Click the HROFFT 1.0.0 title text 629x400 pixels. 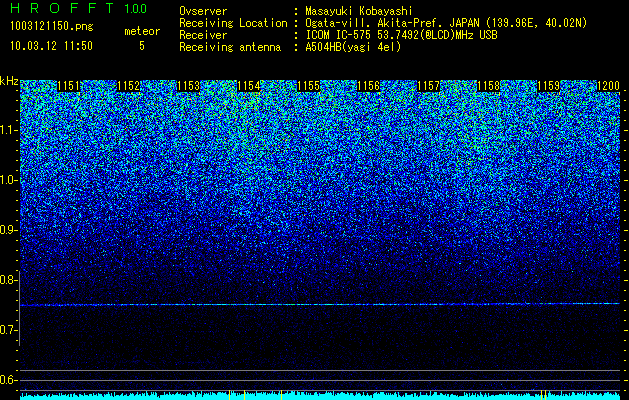pos(79,8)
